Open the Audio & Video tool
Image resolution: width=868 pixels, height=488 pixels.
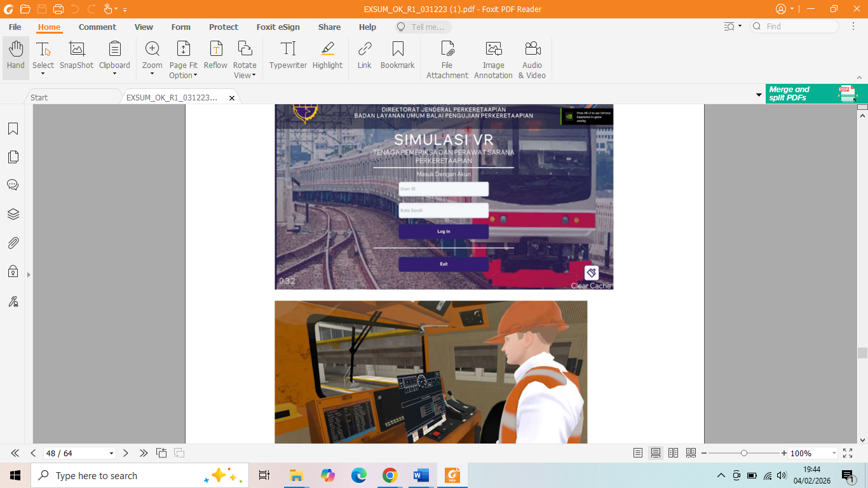[532, 60]
